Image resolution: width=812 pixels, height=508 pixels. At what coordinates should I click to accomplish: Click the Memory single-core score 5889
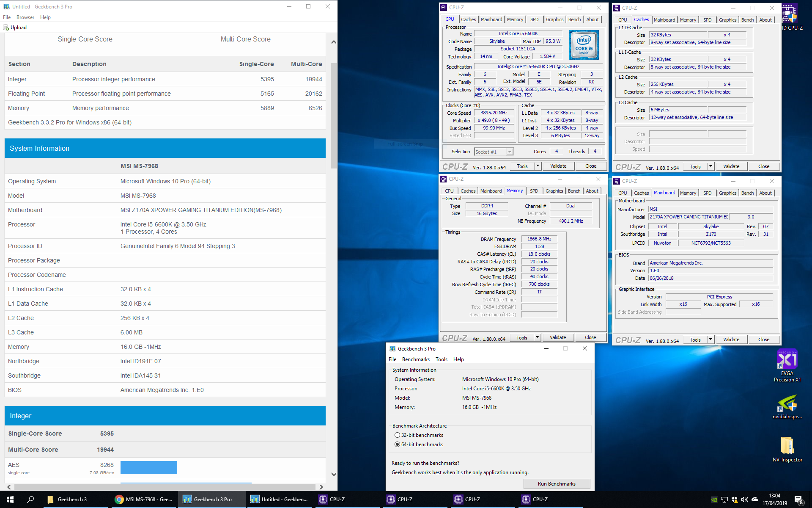(267, 108)
